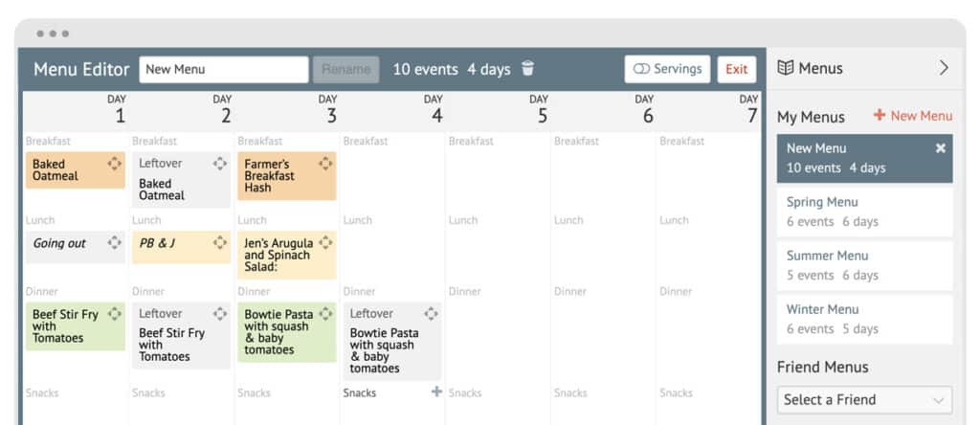Open the Select a Friend dropdown
The image size is (980, 425).
pos(864,399)
